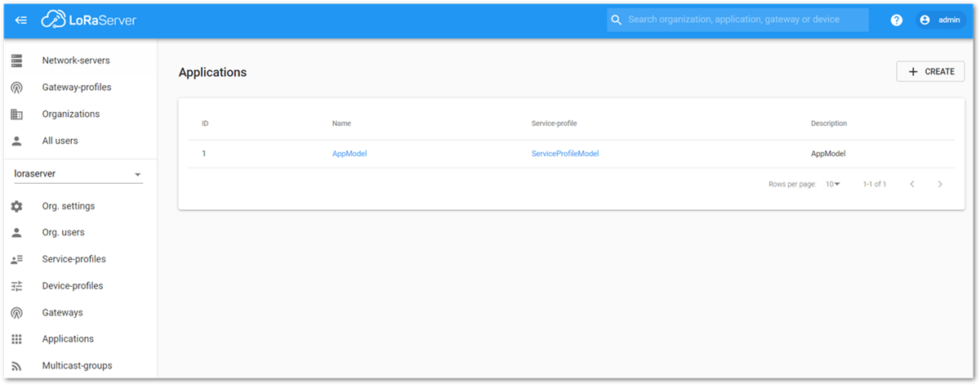Screen dimensions: 980x385
Task: Click the All users person icon
Action: pos(16,141)
